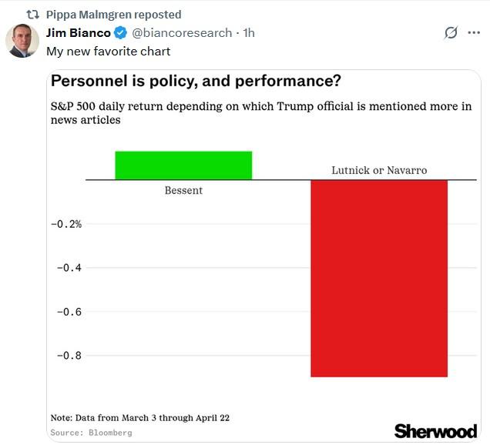This screenshot has width=490, height=448.
Task: Open Jim Bianco's profile avatar
Action: pyautogui.click(x=22, y=41)
